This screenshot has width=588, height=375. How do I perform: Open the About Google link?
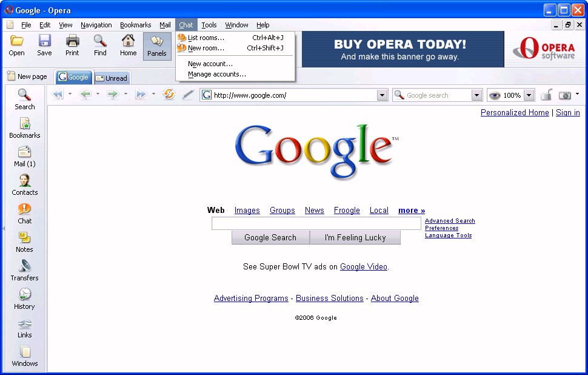[x=395, y=298]
